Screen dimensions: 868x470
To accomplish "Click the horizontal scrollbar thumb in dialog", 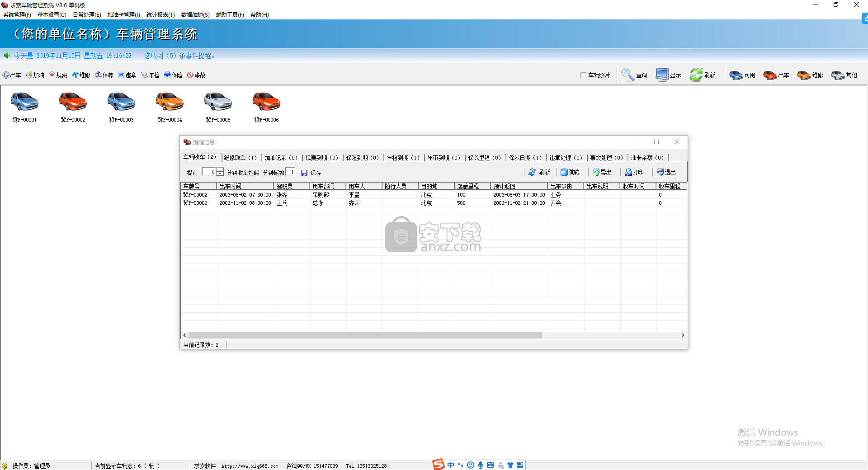I will tap(365, 335).
